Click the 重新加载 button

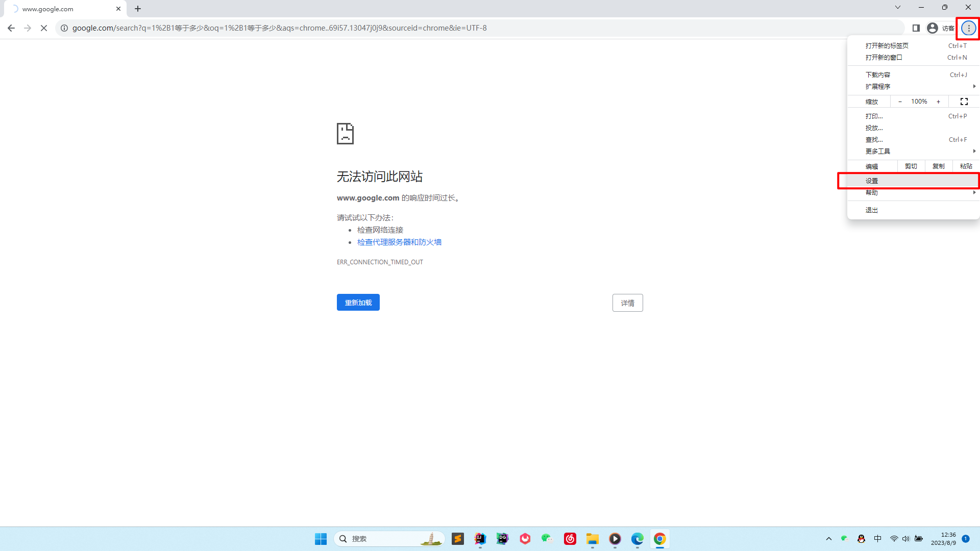click(x=358, y=303)
